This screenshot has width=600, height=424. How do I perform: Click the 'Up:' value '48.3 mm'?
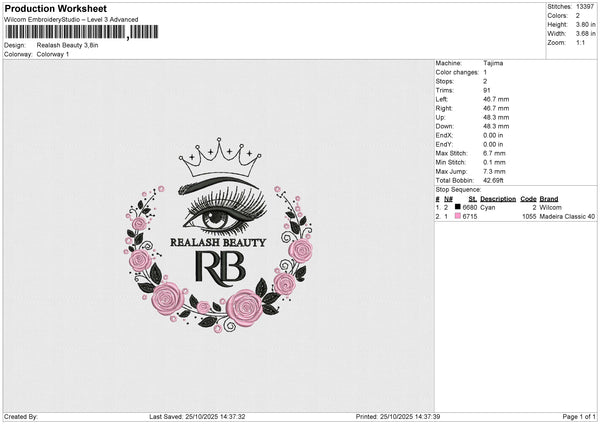(x=496, y=117)
